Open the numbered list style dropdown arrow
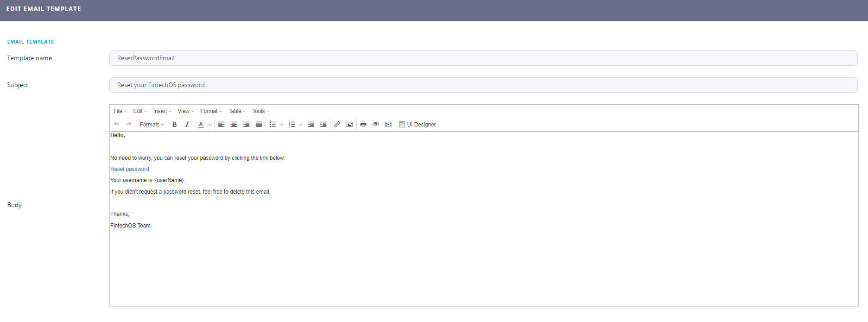This screenshot has width=868, height=322. point(301,125)
